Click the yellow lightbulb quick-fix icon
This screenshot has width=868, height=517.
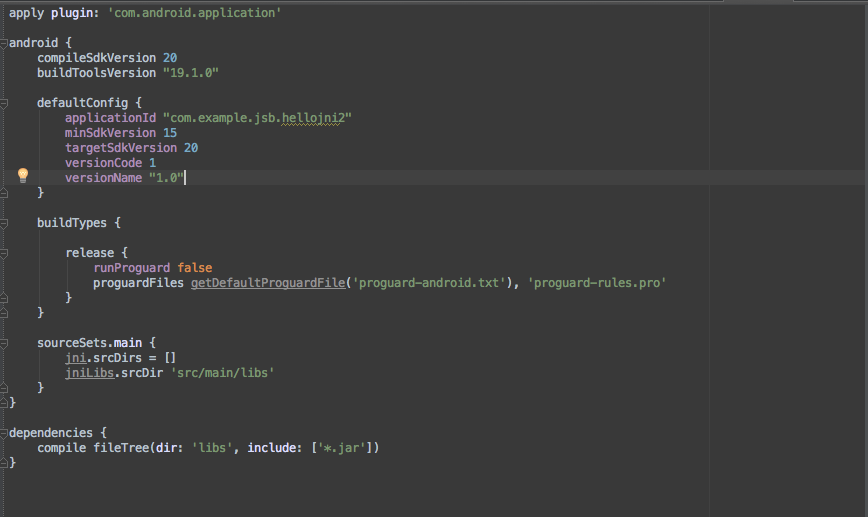pos(23,175)
